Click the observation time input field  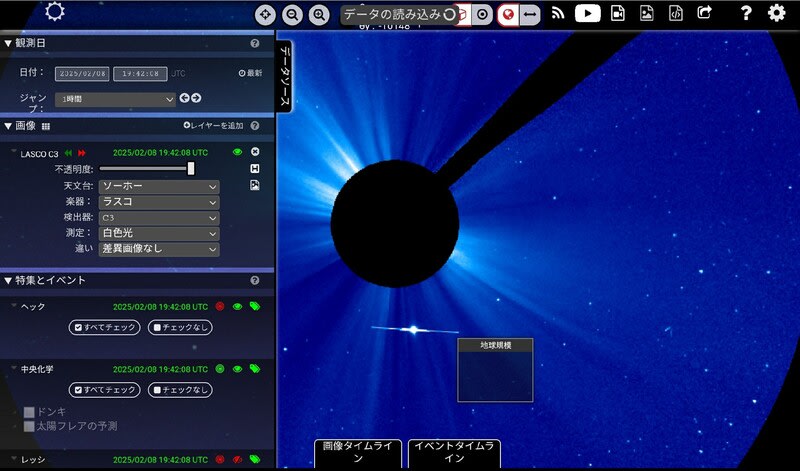140,73
